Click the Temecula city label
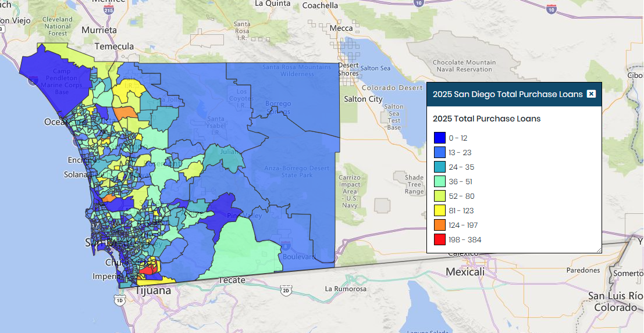This screenshot has height=333, width=644. pos(114,46)
